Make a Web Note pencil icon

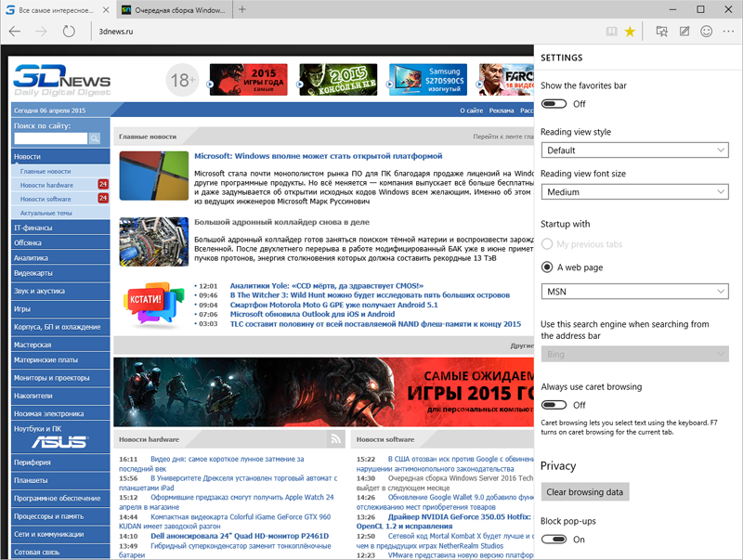pyautogui.click(x=684, y=32)
